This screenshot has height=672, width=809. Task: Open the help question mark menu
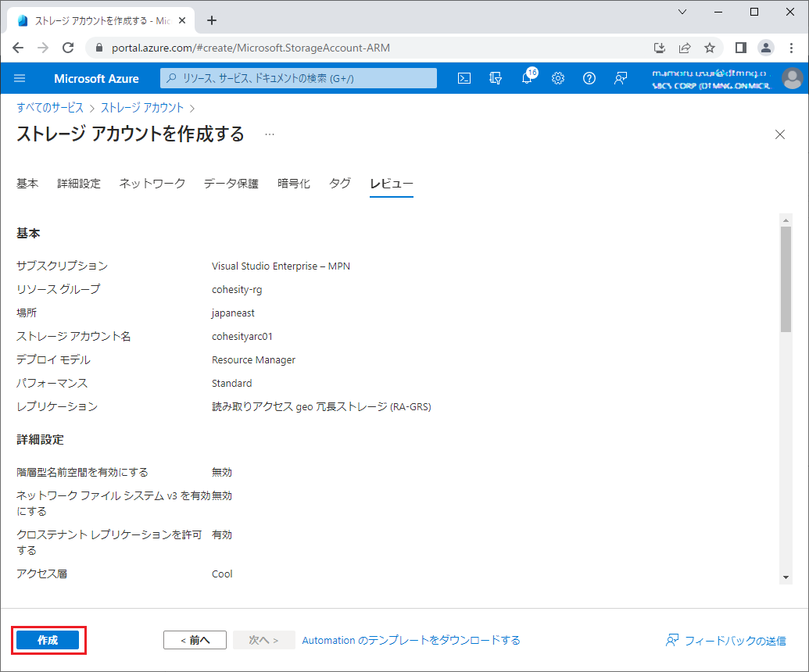pos(589,78)
